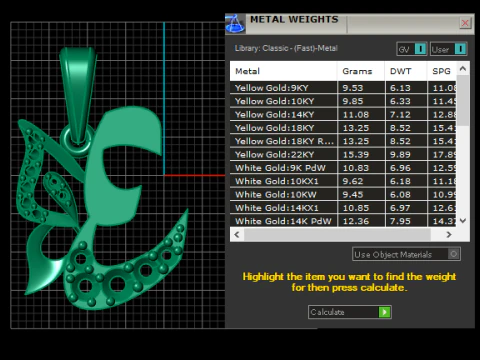This screenshot has height=360, width=480.
Task: Select the White Gold:14K PdW row
Action: tap(343, 221)
